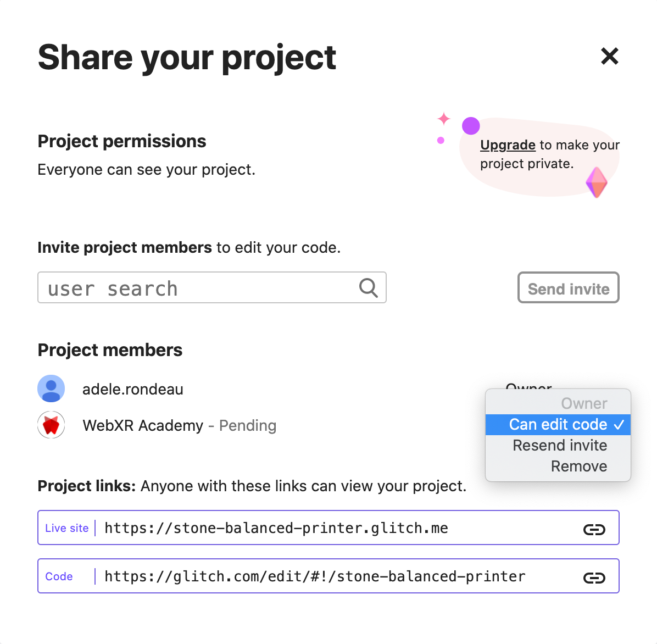This screenshot has width=657, height=644.
Task: Click the Code edit URL text
Action: tap(314, 577)
